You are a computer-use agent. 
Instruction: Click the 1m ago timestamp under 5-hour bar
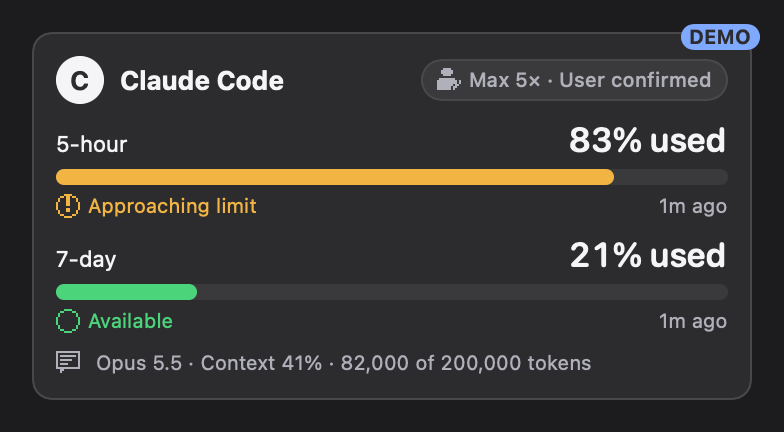(x=693, y=206)
